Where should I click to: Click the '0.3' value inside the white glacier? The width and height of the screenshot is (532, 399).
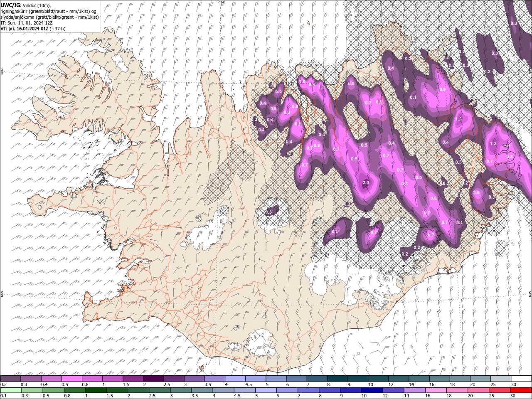tap(268, 212)
